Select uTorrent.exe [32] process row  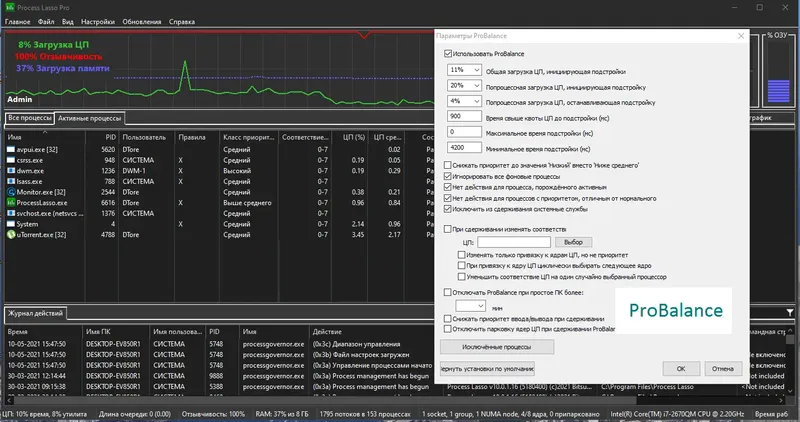(219, 235)
